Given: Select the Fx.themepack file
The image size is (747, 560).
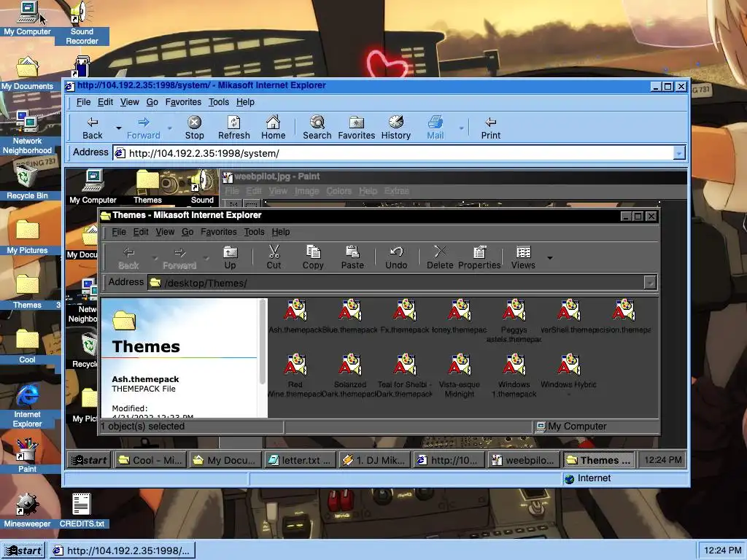Looking at the screenshot, I should click(x=404, y=316).
